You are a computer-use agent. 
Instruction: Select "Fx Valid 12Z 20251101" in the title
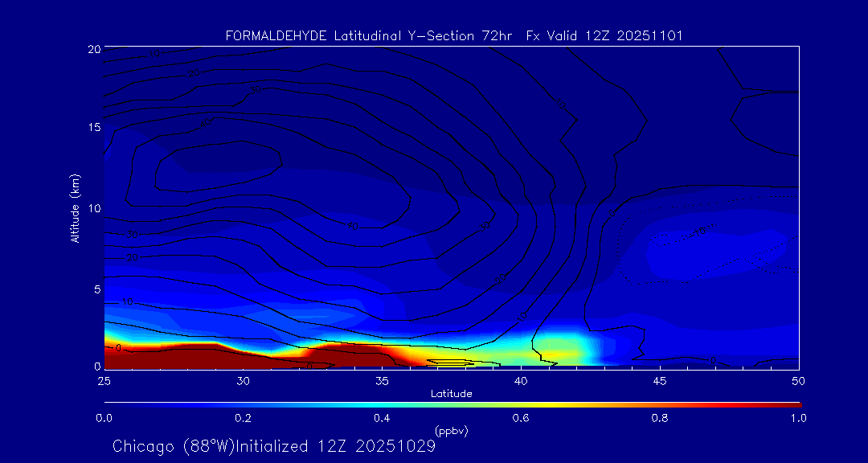pos(604,36)
